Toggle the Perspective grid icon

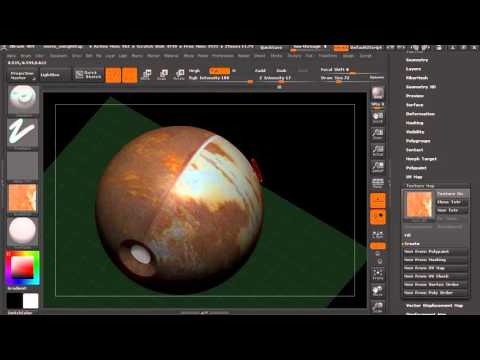point(378,183)
